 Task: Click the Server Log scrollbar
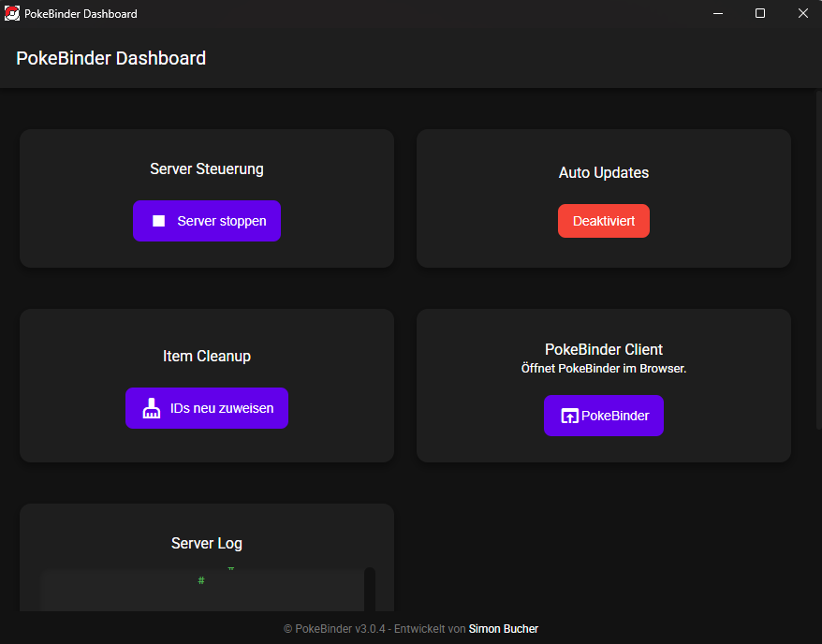[370, 589]
